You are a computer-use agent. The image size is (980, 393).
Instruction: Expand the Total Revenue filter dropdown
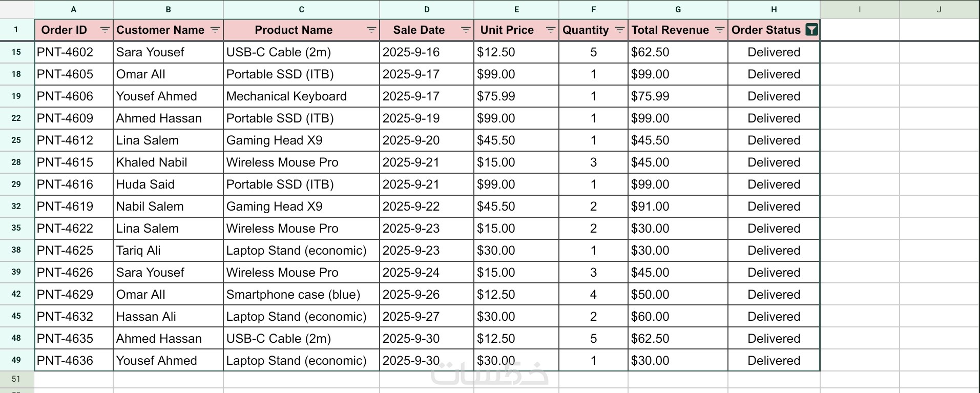pyautogui.click(x=720, y=30)
